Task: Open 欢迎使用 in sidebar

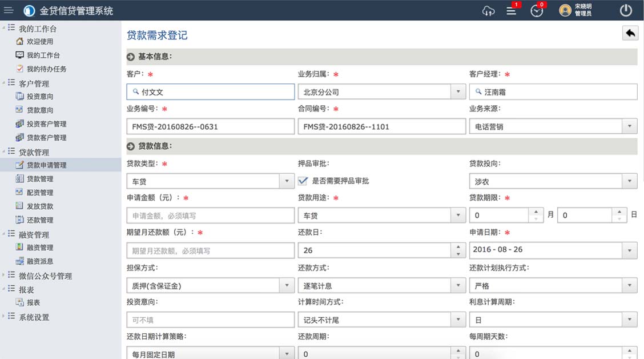Action: [x=40, y=42]
